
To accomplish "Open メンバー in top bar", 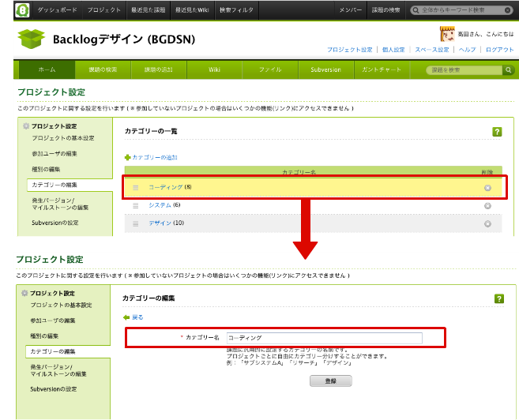I will 351,10.
